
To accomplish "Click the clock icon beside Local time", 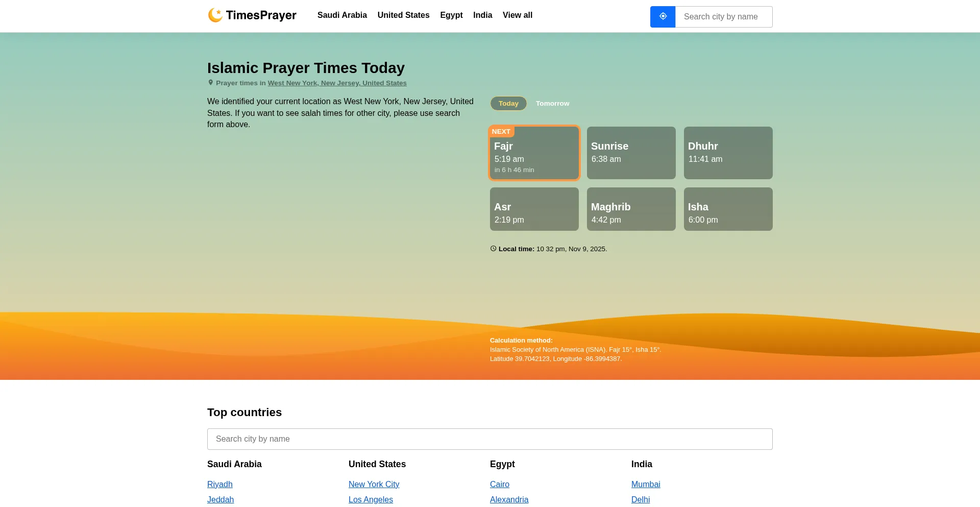I will pyautogui.click(x=493, y=249).
